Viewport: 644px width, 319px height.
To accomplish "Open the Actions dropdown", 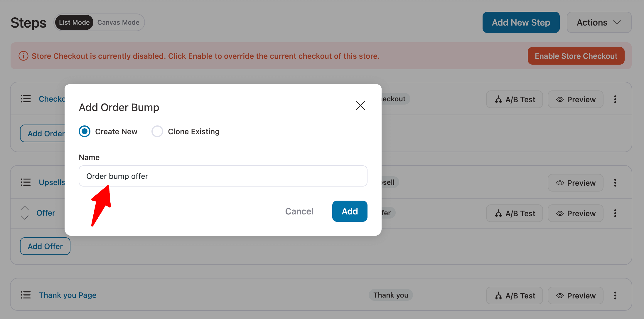I will pos(599,22).
